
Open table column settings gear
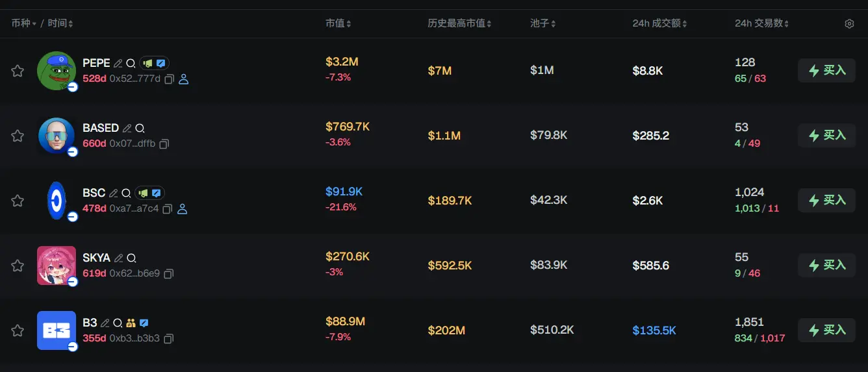(x=849, y=24)
